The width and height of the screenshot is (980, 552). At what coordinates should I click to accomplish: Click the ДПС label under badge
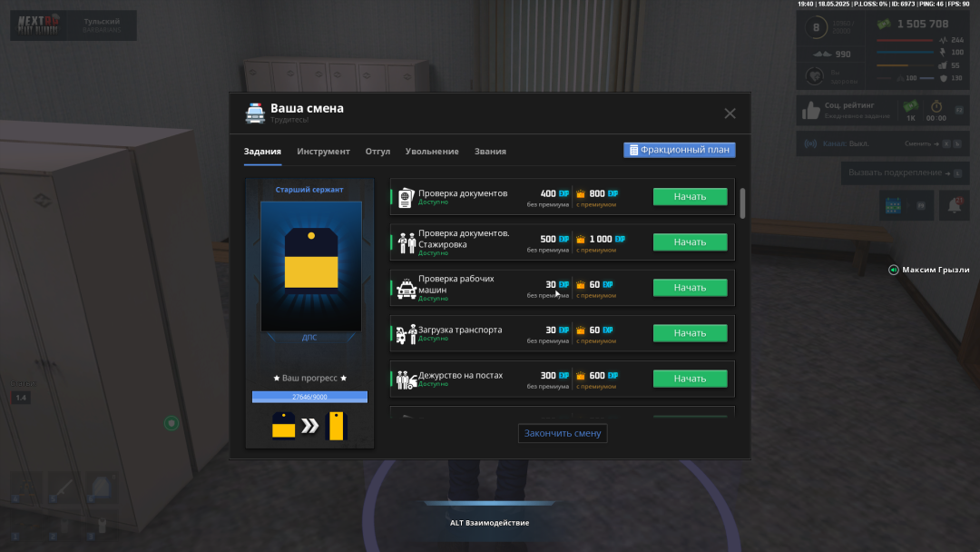(x=309, y=337)
